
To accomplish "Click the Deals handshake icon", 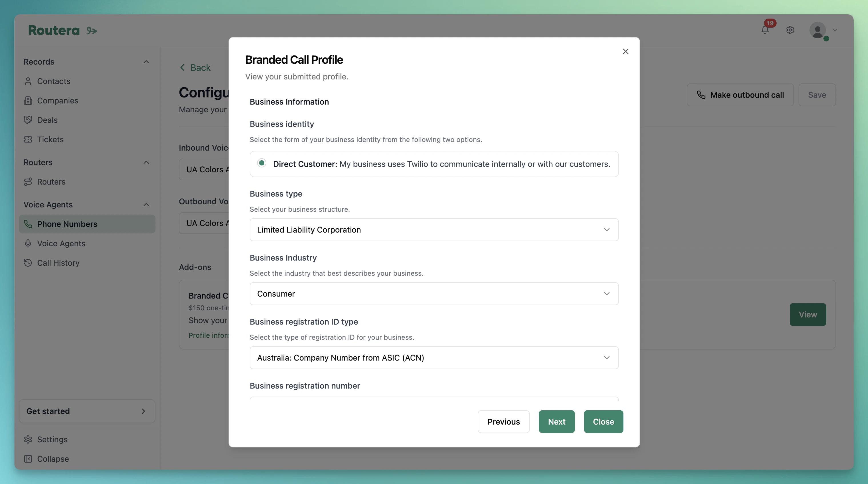I will coord(28,120).
